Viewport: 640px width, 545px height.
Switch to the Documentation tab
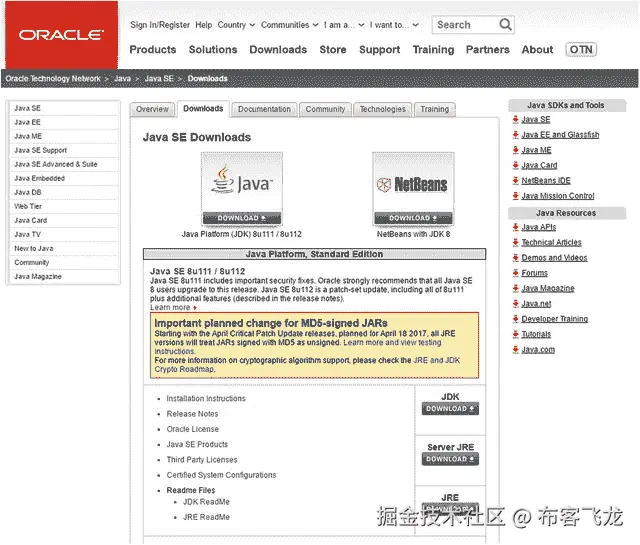pyautogui.click(x=264, y=109)
